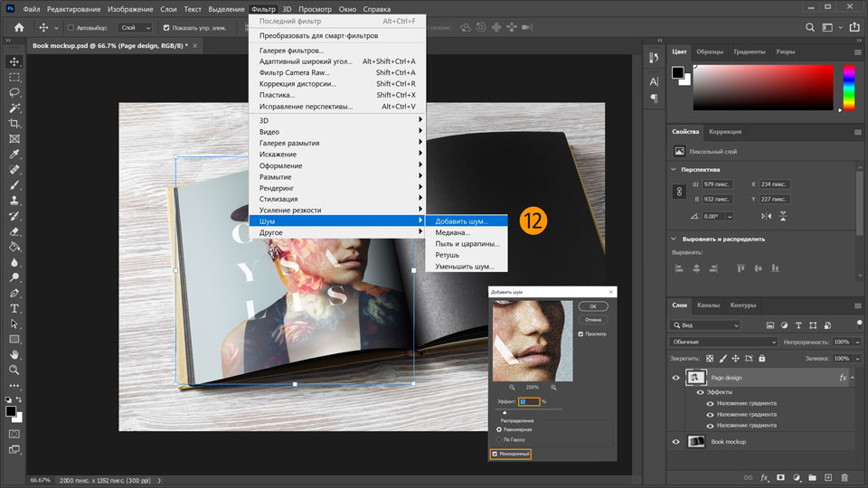Select the Zoom tool in the toolbar
This screenshot has width=868, height=488.
(14, 371)
